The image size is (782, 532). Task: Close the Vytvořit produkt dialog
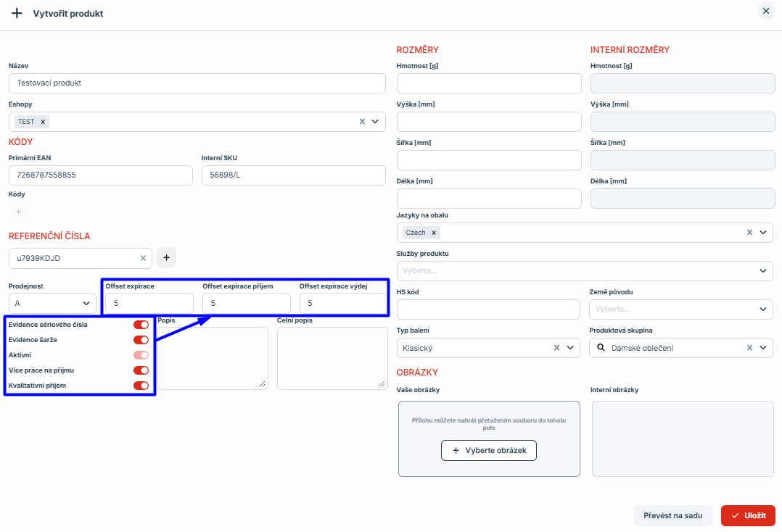(765, 11)
